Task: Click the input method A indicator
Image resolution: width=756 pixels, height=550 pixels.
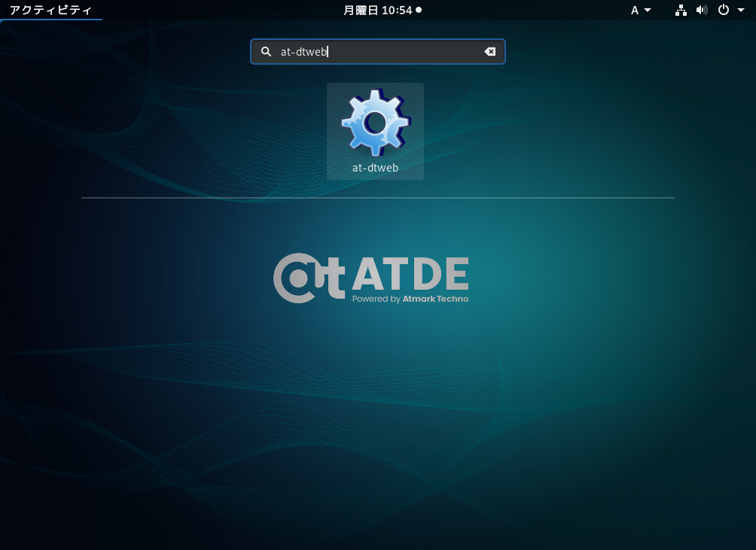Action: click(x=635, y=10)
